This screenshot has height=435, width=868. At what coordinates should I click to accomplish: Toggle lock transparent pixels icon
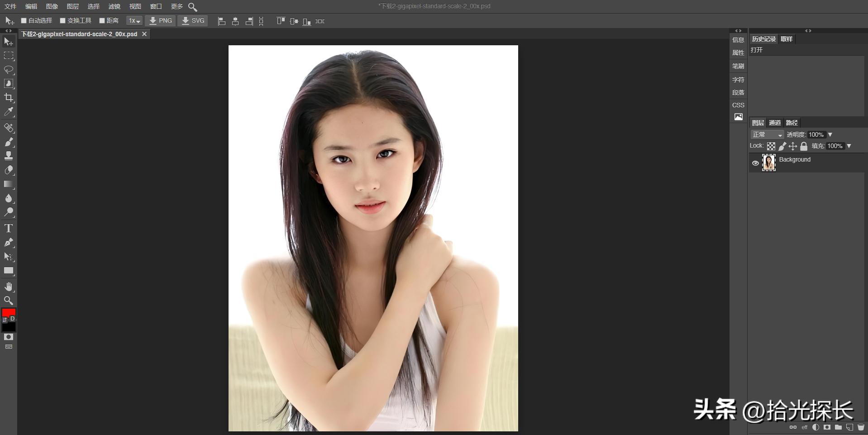pyautogui.click(x=771, y=146)
